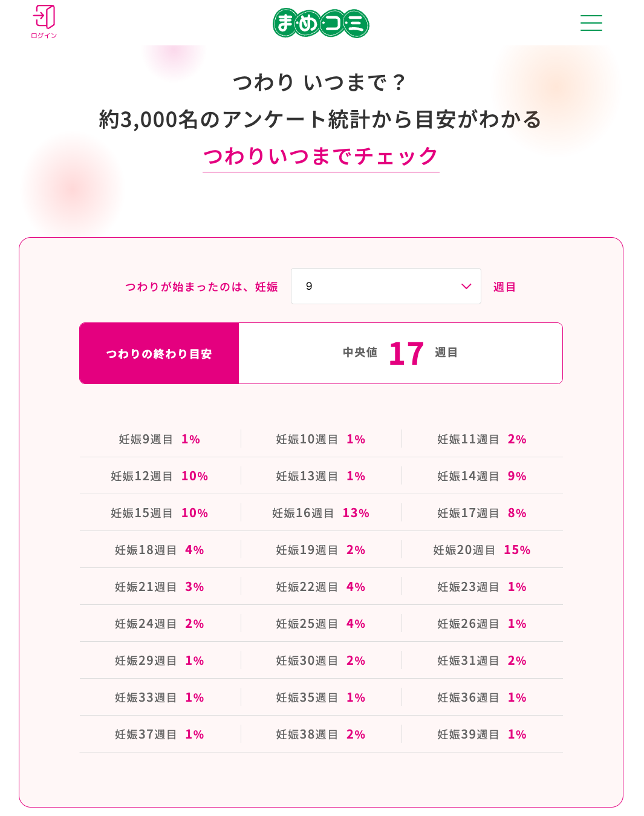Click the 妊娠30週目 2% entry

[319, 660]
